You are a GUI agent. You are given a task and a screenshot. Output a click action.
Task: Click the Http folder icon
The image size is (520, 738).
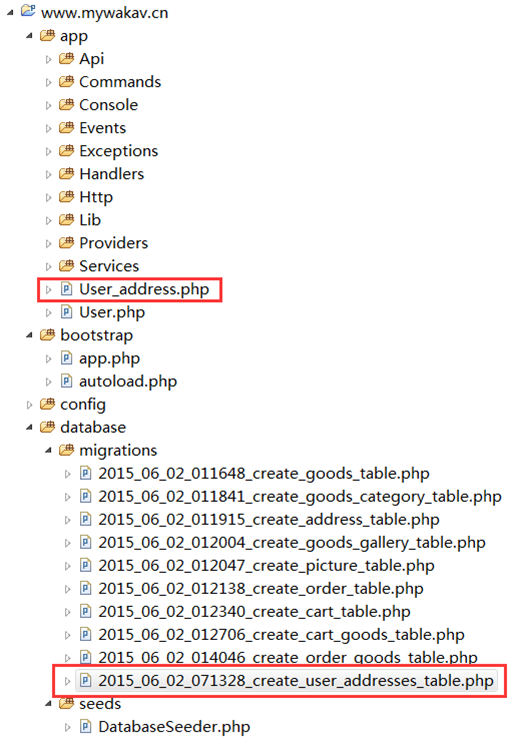pyautogui.click(x=66, y=197)
